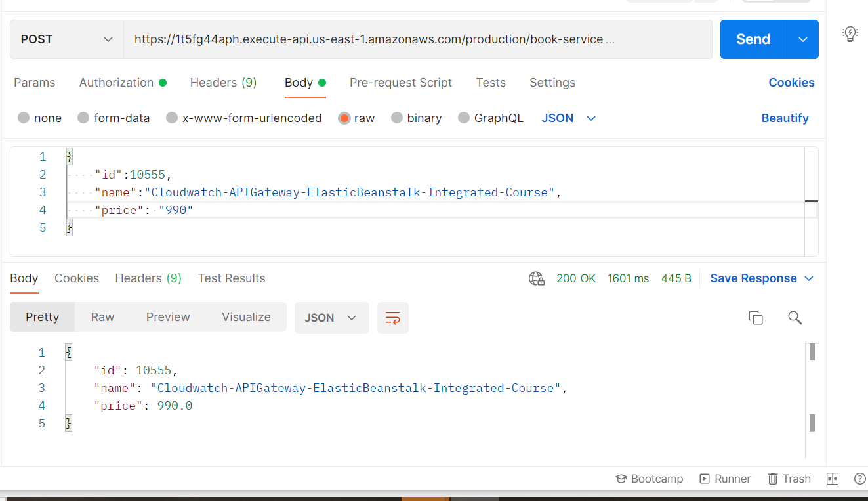868x501 pixels.
Task: Beautify the JSON request body
Action: (785, 118)
